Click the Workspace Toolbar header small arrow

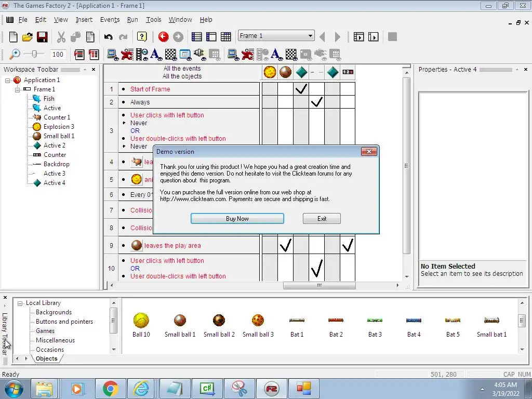tap(85, 70)
